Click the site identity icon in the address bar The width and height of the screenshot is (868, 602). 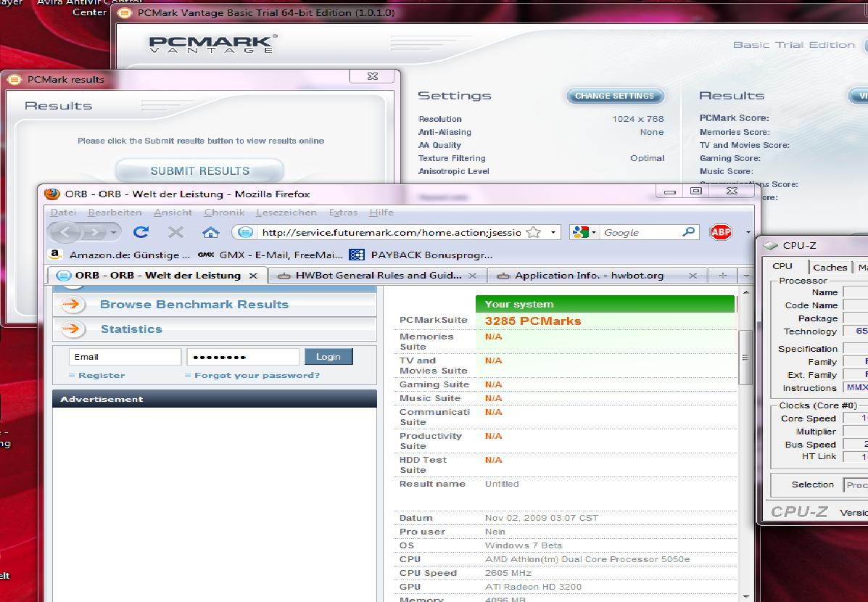245,232
